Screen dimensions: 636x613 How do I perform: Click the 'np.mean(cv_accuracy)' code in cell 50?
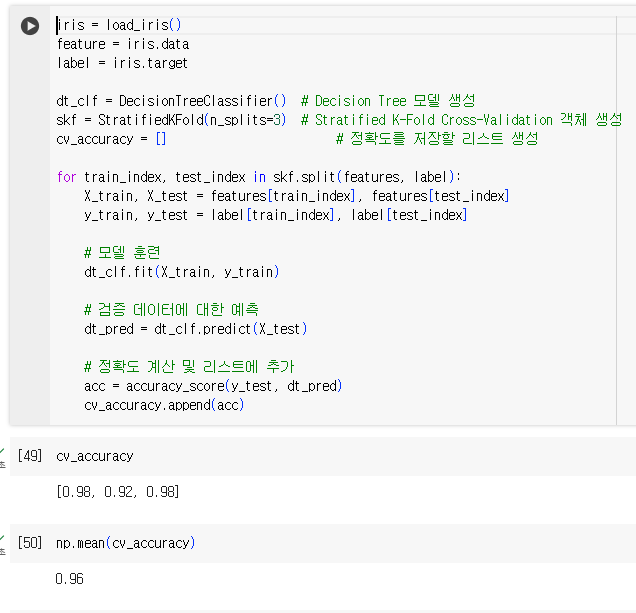126,543
